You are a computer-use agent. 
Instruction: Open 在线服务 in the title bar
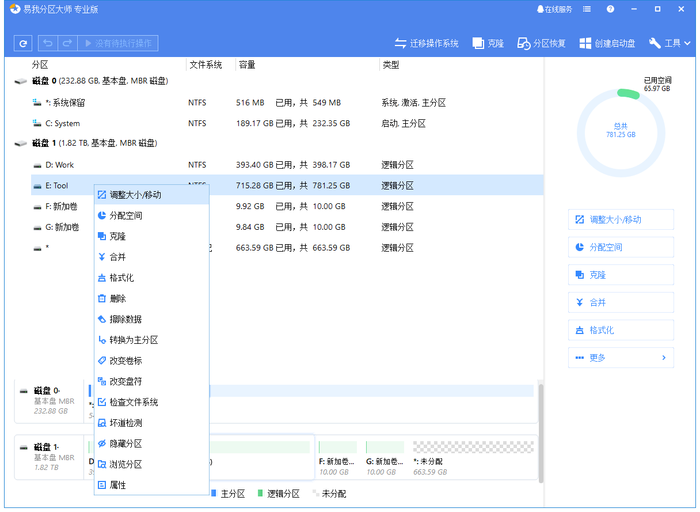pos(554,9)
